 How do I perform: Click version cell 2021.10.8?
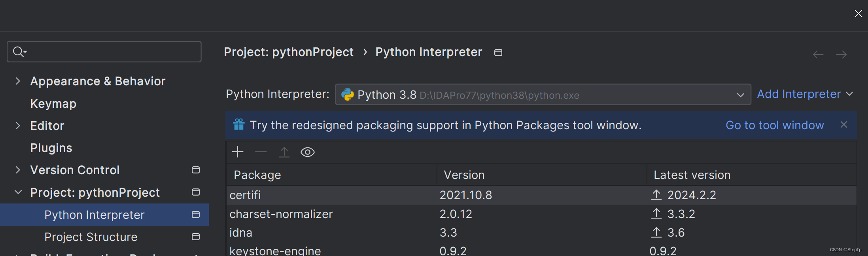[466, 195]
